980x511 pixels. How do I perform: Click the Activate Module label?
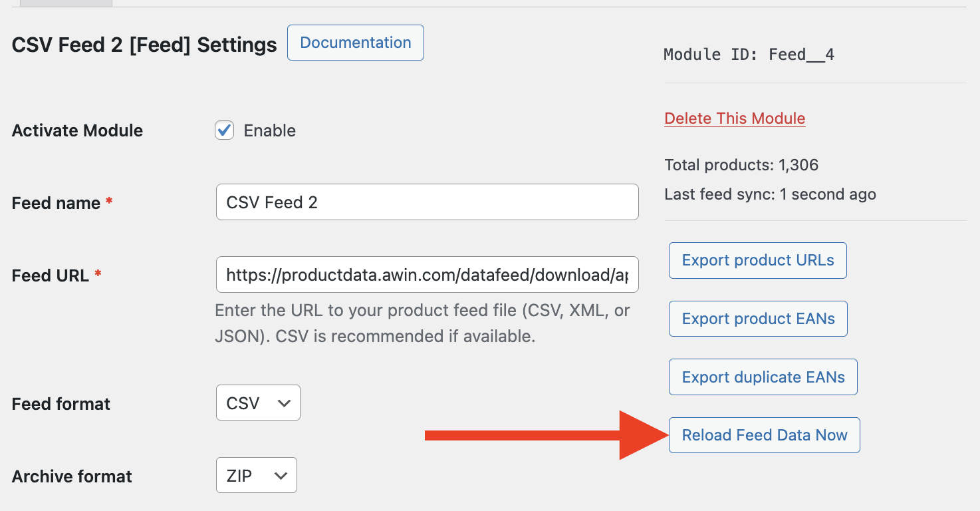click(x=77, y=130)
